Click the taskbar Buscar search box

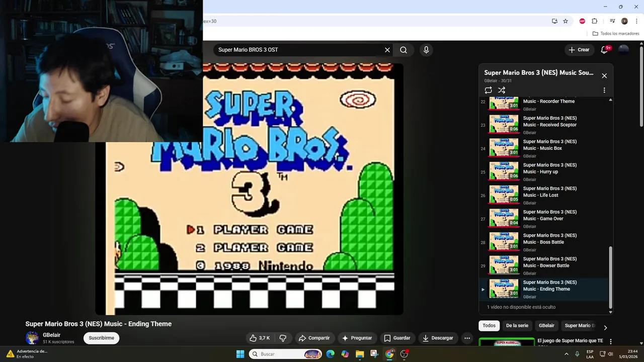(x=286, y=354)
